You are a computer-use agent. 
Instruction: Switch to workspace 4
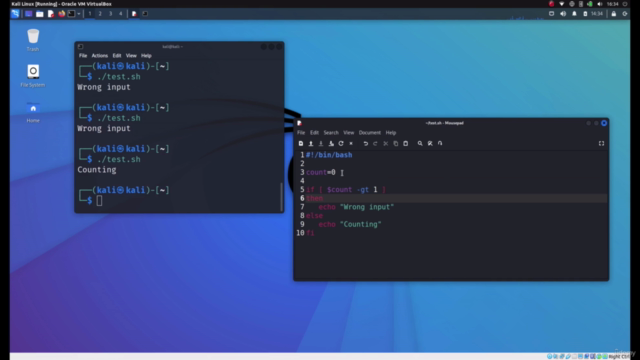click(x=120, y=13)
